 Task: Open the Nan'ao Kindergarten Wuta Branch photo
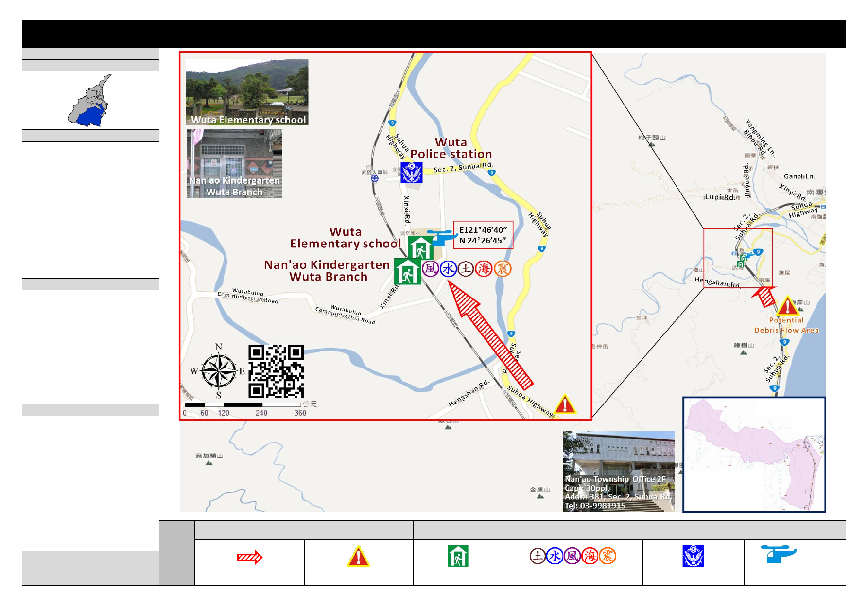(234, 163)
